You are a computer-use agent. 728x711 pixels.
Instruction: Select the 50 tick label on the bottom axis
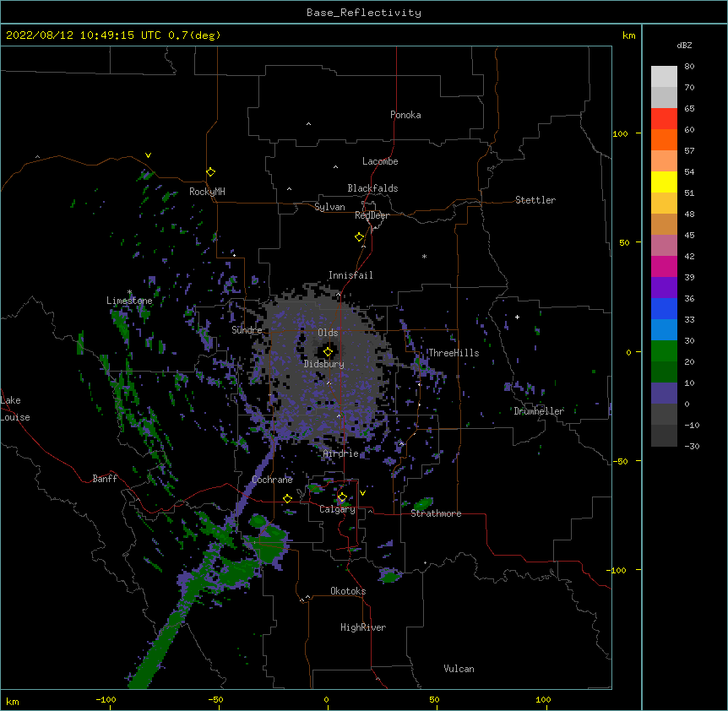click(x=434, y=699)
